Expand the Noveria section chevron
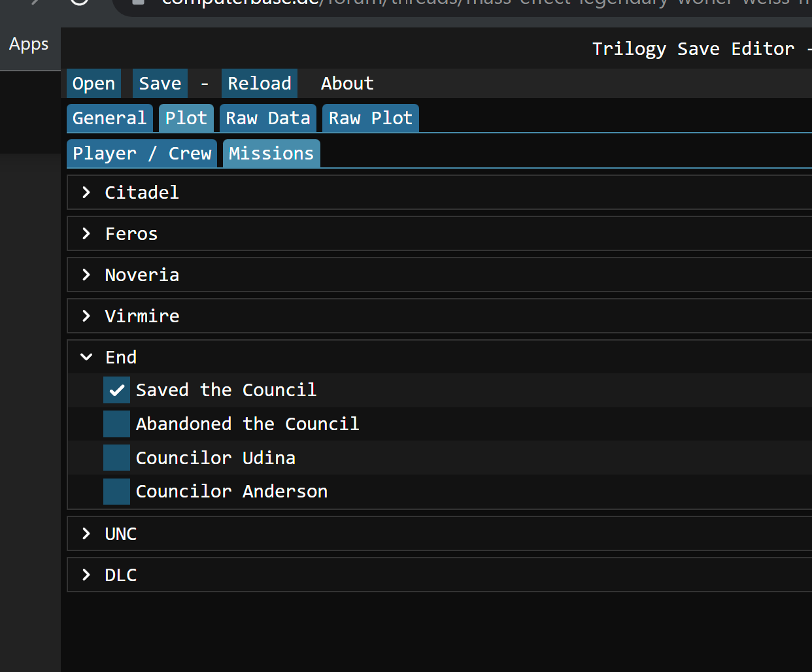The height and width of the screenshot is (672, 812). click(x=86, y=275)
